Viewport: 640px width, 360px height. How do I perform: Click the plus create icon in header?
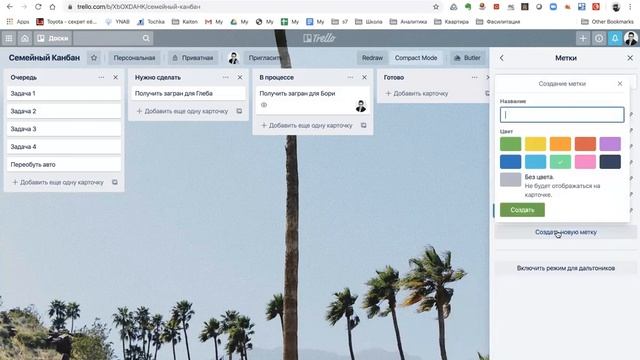coord(583,38)
